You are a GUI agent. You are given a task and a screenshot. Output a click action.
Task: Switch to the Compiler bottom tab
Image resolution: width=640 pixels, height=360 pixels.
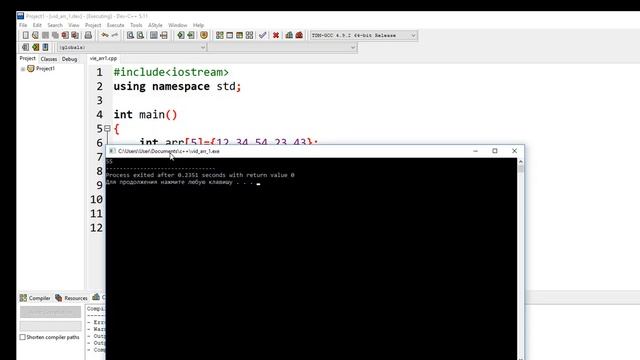[x=36, y=298]
